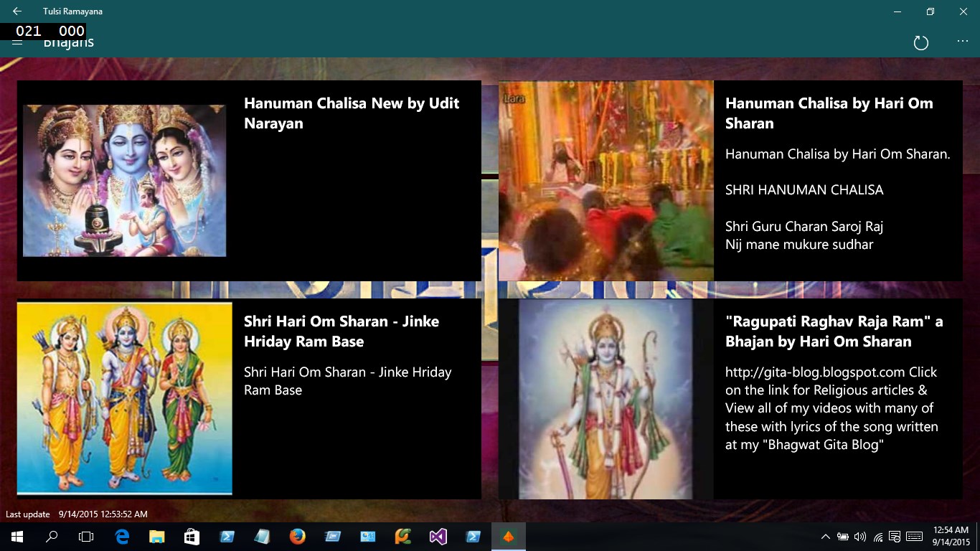This screenshot has width=980, height=551.
Task: Open the Action Center notifications icon
Action: (895, 537)
